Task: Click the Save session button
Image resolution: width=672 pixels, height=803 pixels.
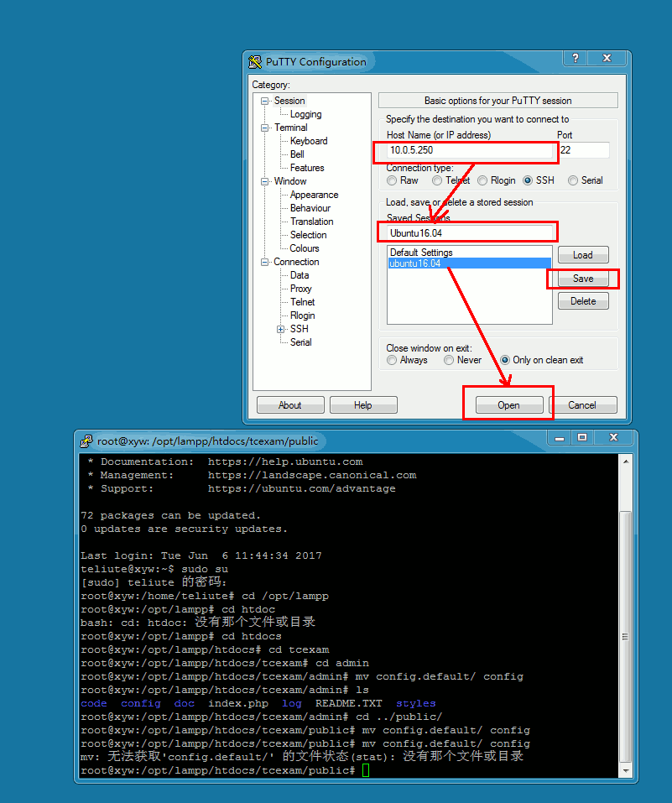Action: pos(583,279)
